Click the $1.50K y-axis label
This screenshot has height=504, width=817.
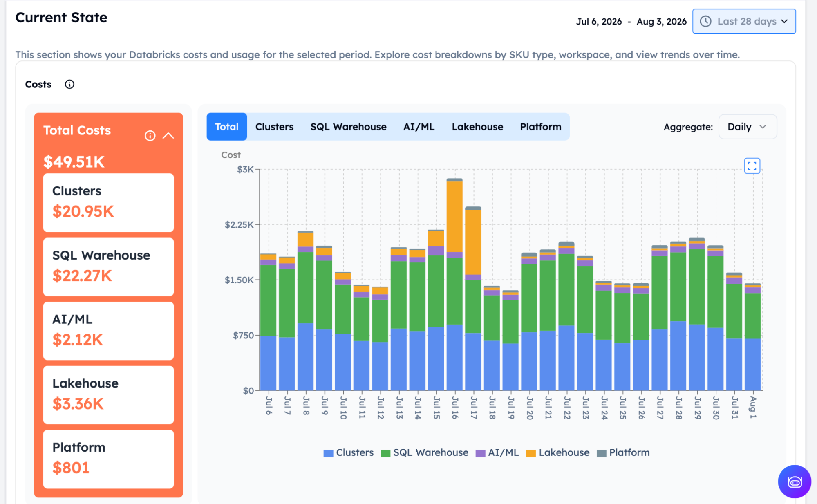[239, 280]
